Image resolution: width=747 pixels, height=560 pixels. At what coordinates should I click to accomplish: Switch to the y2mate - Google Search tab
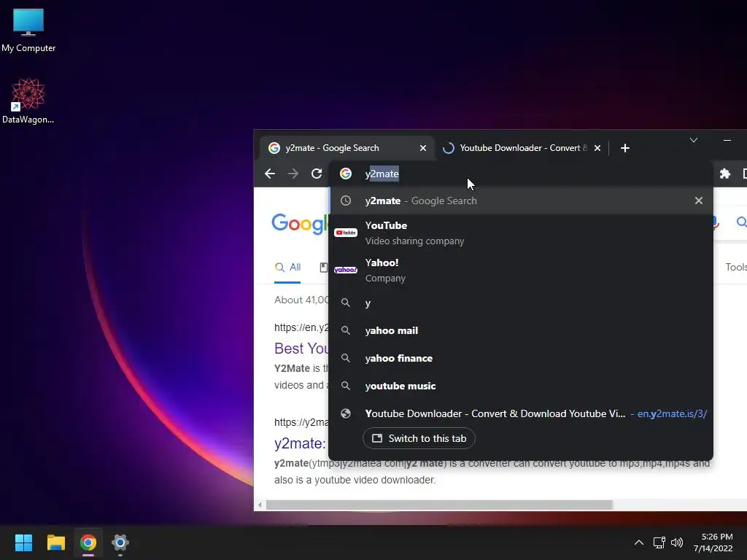click(347, 148)
